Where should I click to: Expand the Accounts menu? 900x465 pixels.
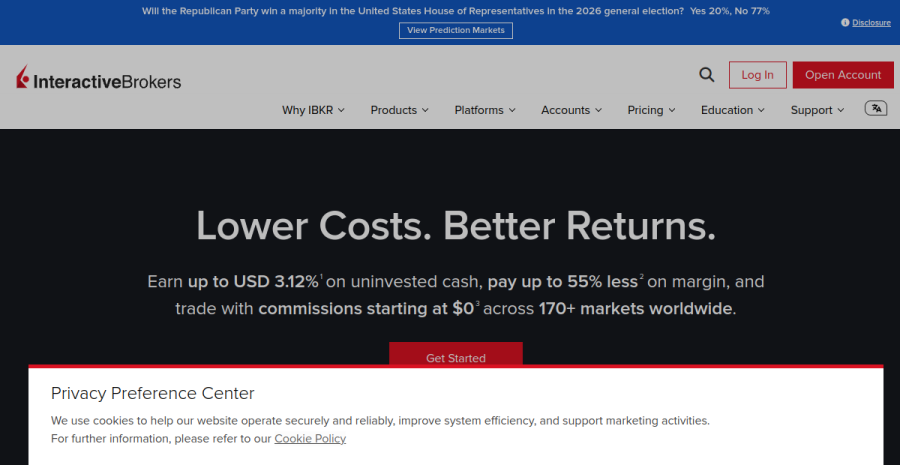coord(572,110)
